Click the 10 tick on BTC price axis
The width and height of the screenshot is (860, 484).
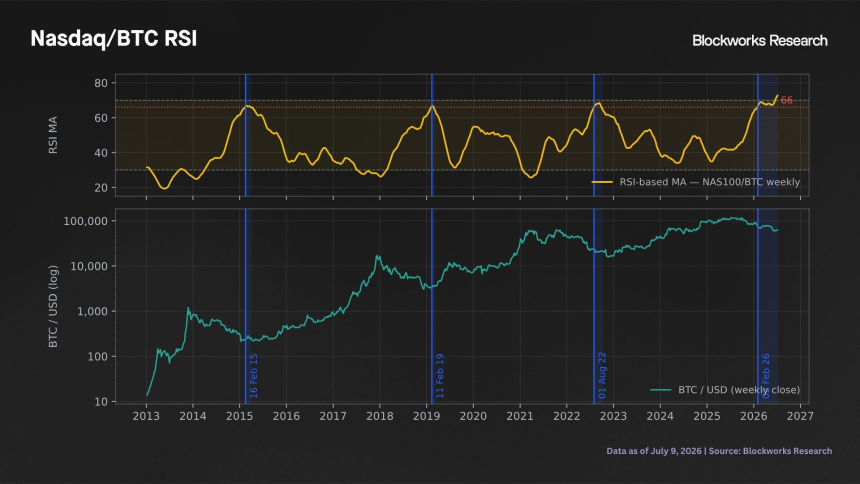pyautogui.click(x=101, y=402)
